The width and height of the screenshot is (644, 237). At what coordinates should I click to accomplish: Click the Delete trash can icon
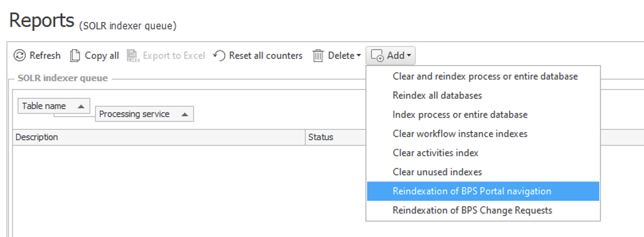tap(318, 55)
